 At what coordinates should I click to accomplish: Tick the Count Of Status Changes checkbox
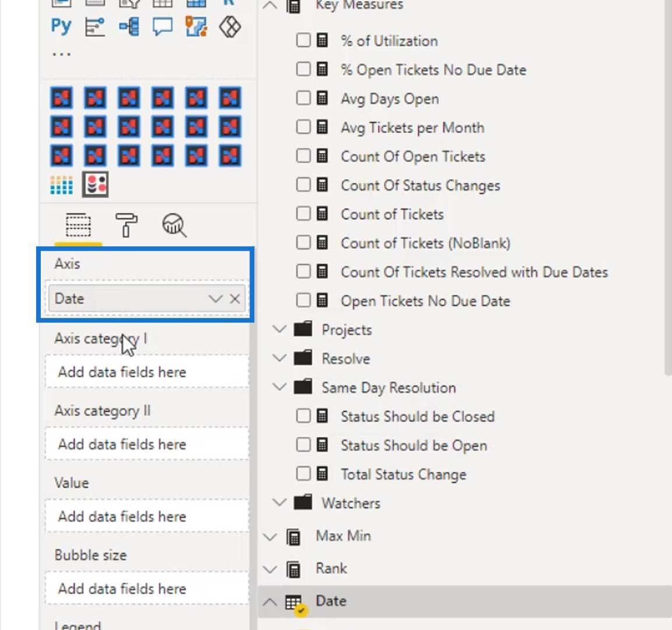click(x=303, y=185)
